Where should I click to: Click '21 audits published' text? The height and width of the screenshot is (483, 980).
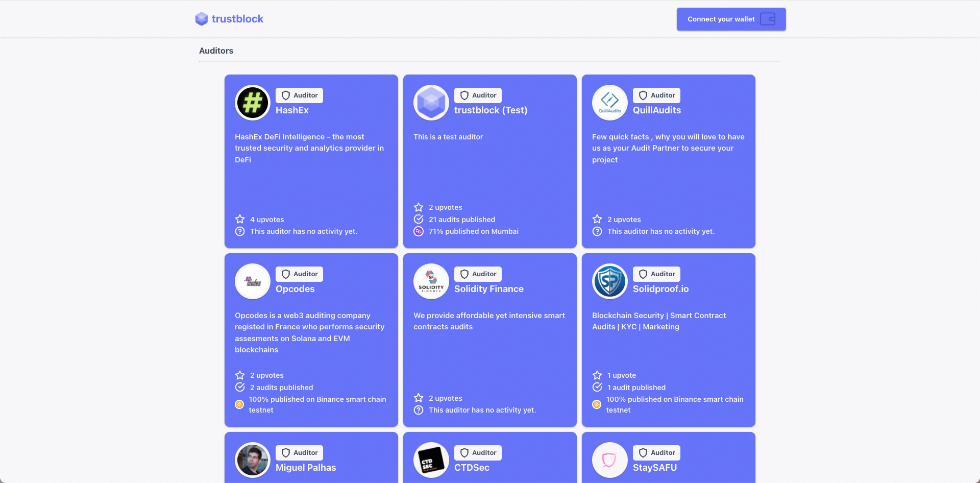[x=462, y=220]
